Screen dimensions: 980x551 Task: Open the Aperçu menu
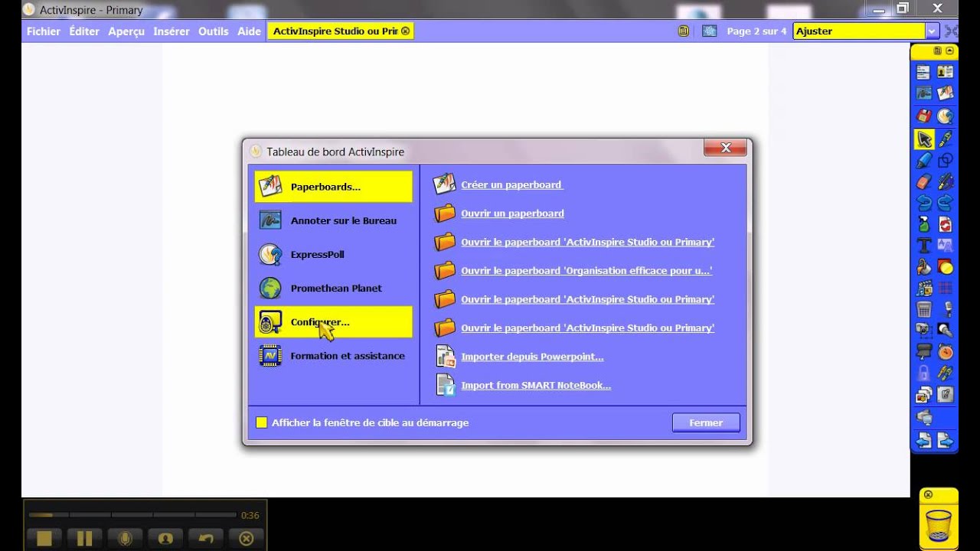(126, 31)
